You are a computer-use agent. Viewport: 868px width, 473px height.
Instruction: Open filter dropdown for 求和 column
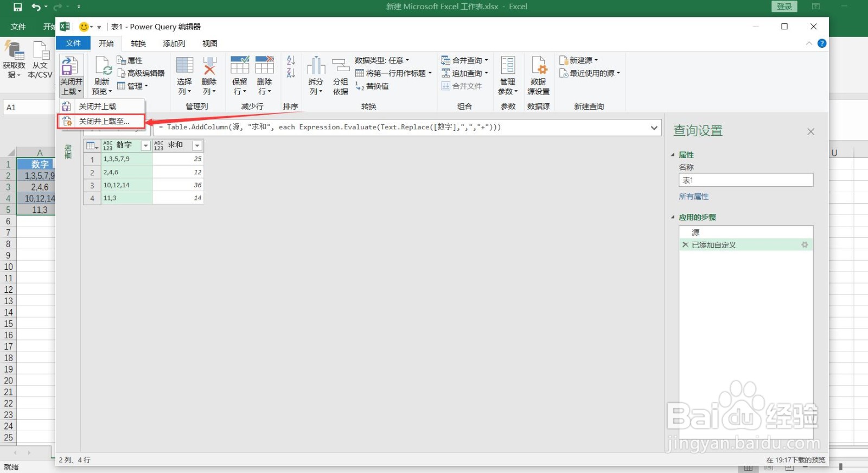(197, 146)
